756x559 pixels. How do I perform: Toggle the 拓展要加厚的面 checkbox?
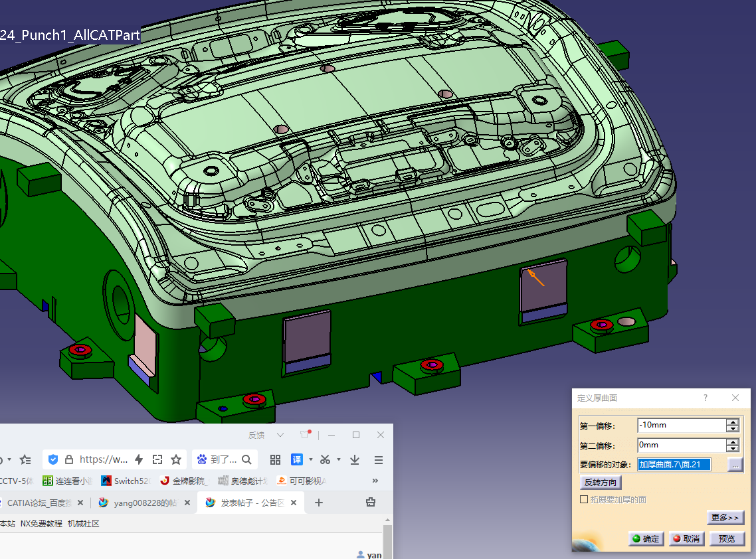584,499
